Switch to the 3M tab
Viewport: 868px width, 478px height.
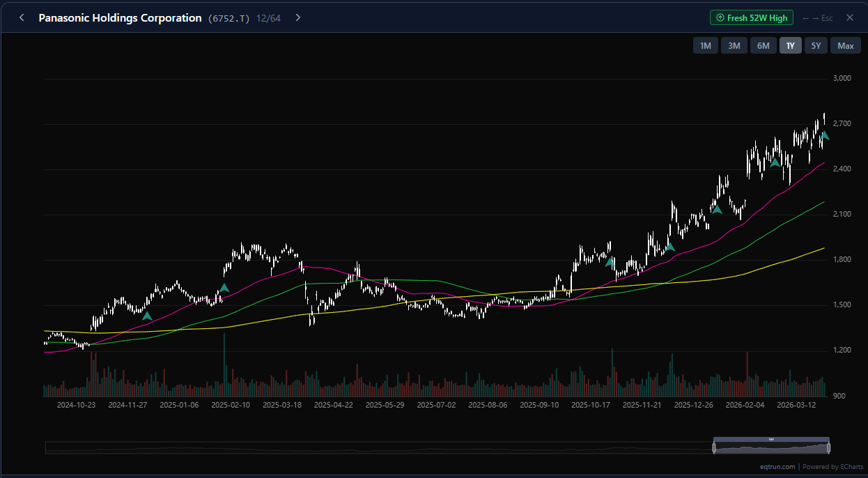coord(734,45)
